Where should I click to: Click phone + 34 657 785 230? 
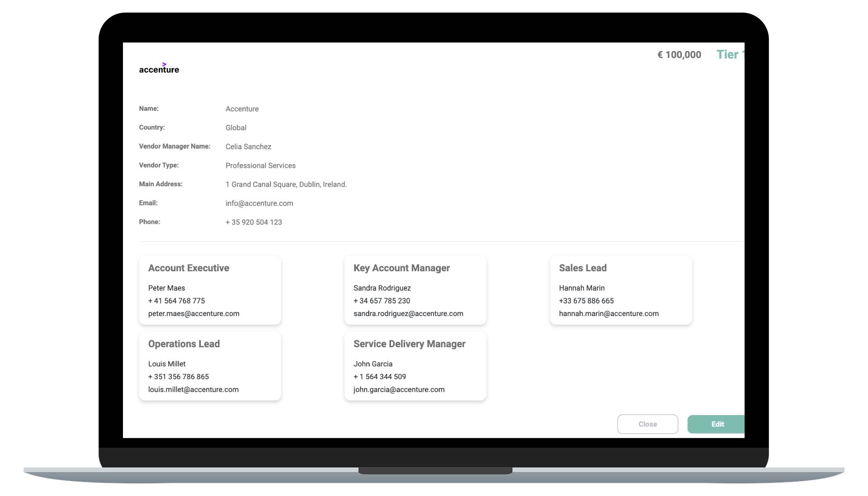pos(382,301)
